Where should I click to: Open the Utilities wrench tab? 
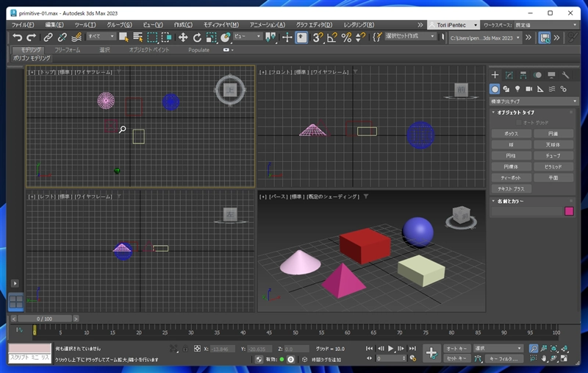(x=565, y=75)
